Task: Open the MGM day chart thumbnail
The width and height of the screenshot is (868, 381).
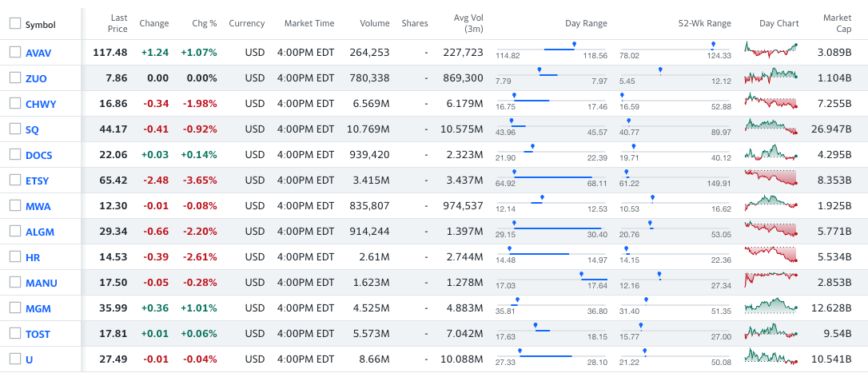Action: 771,305
